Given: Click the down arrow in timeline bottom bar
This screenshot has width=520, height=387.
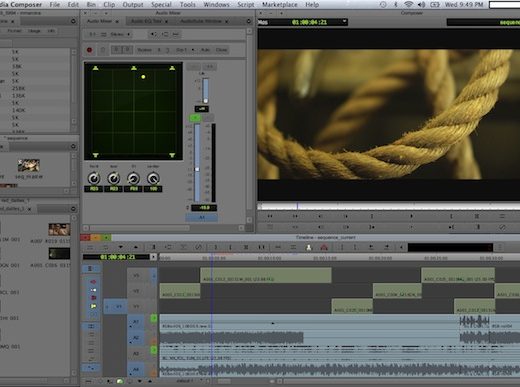Looking at the screenshot, I should click(140, 381).
